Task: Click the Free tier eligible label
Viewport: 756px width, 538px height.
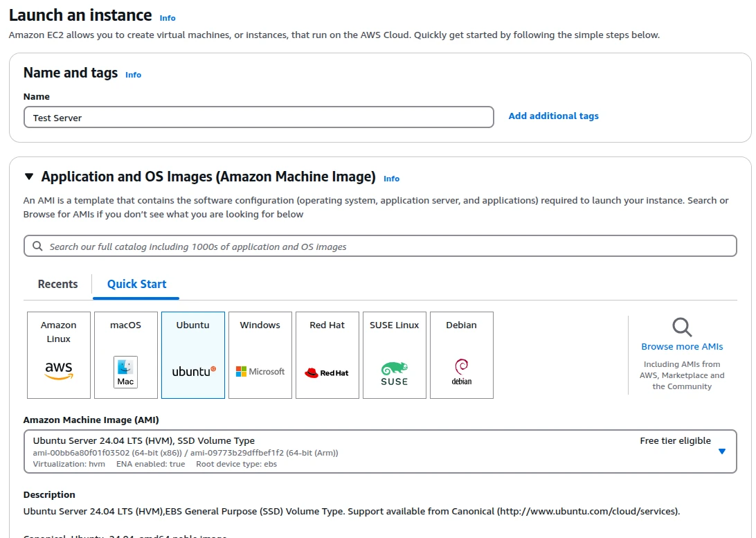Action: coord(676,440)
